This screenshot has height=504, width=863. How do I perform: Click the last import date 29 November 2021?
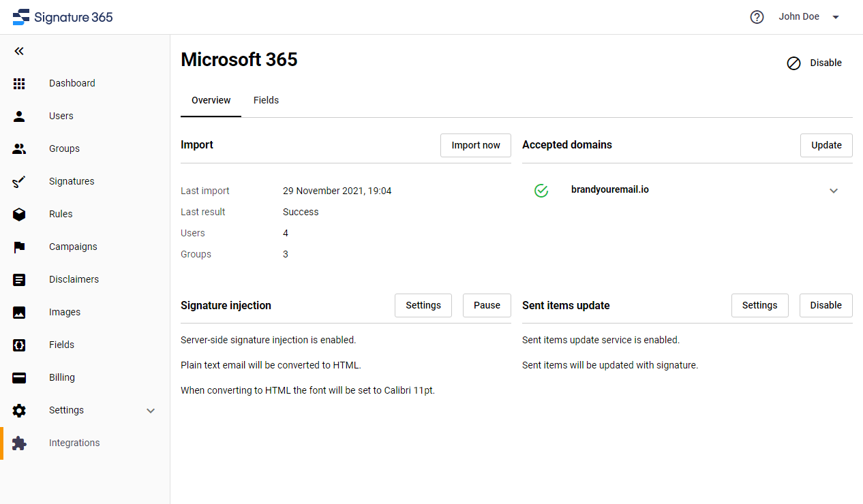point(337,191)
